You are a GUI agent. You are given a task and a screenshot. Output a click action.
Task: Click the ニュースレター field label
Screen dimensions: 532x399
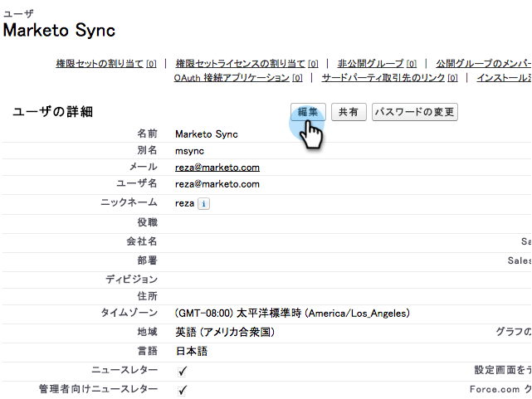tap(124, 370)
